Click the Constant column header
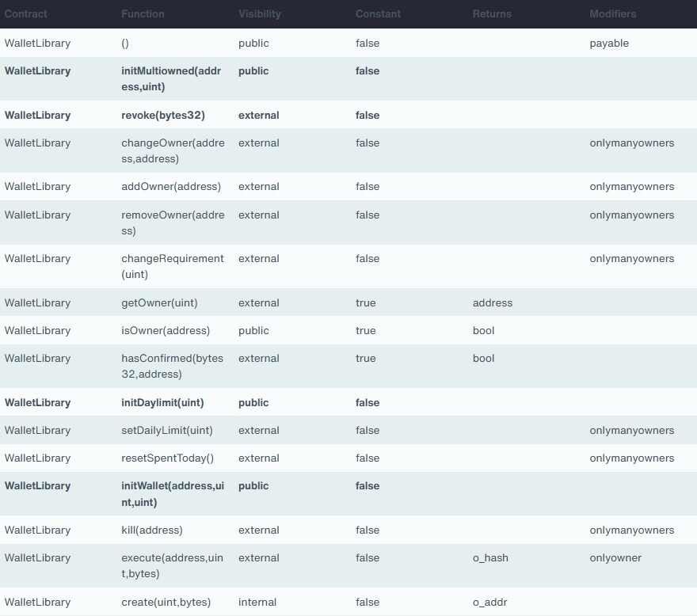 click(378, 13)
